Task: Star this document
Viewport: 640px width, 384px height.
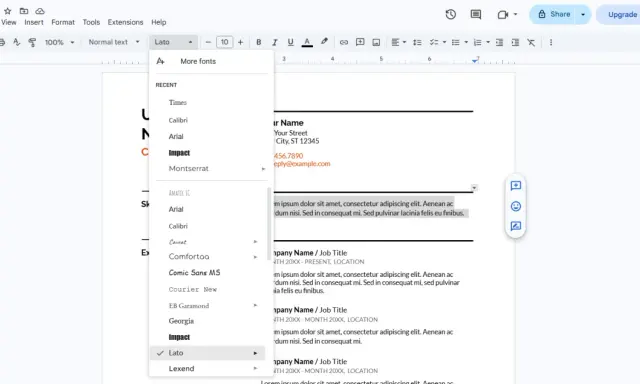Action: coord(8,11)
